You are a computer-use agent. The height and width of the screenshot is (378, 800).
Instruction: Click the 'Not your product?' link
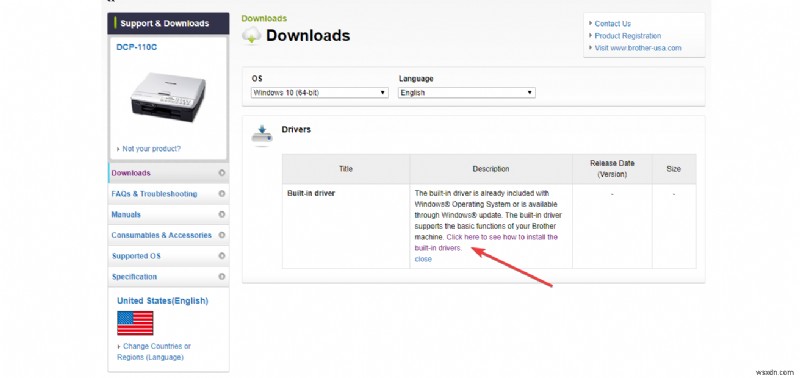pos(151,149)
